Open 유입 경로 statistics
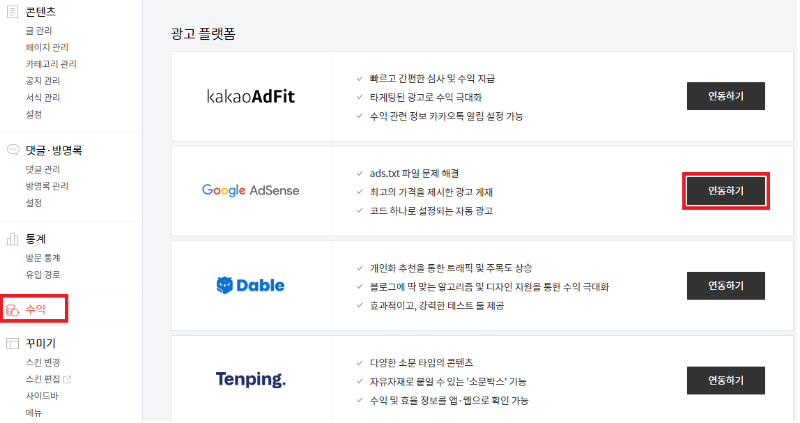 (43, 275)
